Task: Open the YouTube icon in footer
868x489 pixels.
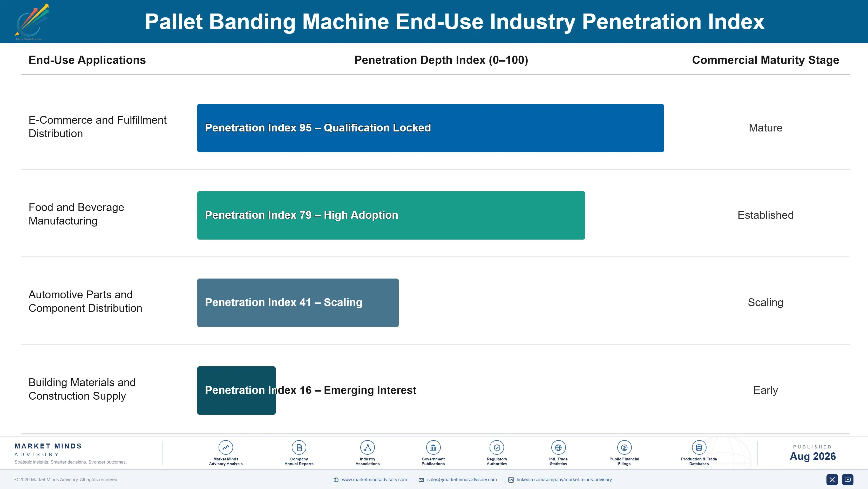Action: (x=848, y=480)
